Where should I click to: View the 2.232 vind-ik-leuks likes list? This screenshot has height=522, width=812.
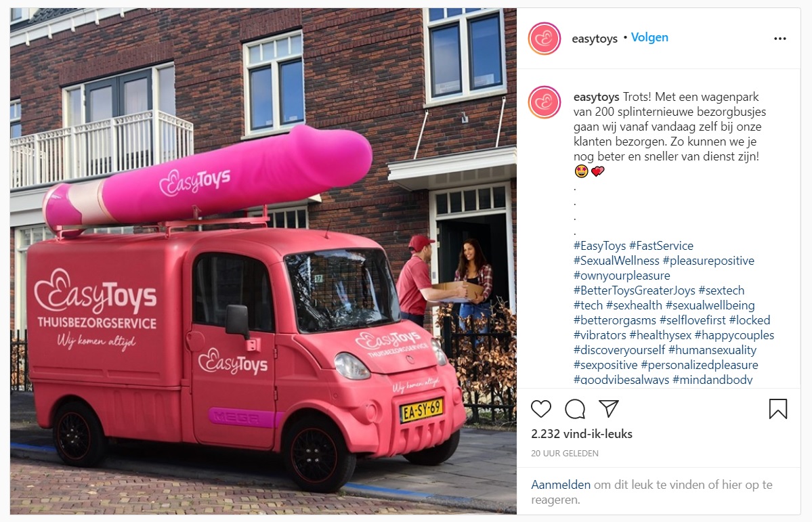tap(582, 434)
